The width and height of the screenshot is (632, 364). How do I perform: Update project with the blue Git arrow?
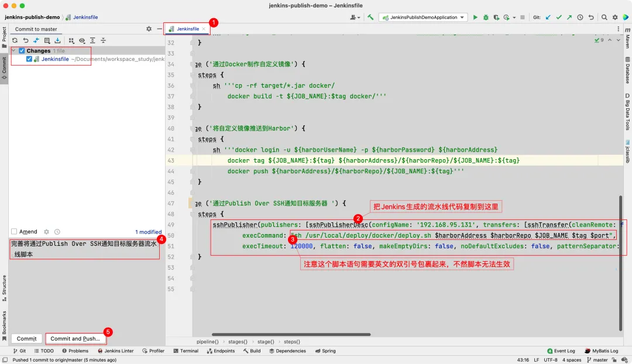548,18
